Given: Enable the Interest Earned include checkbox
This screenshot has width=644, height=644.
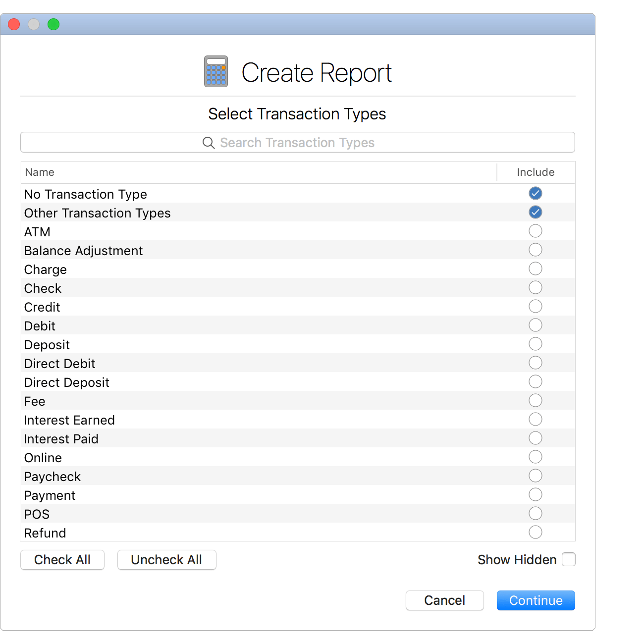Looking at the screenshot, I should pyautogui.click(x=536, y=419).
